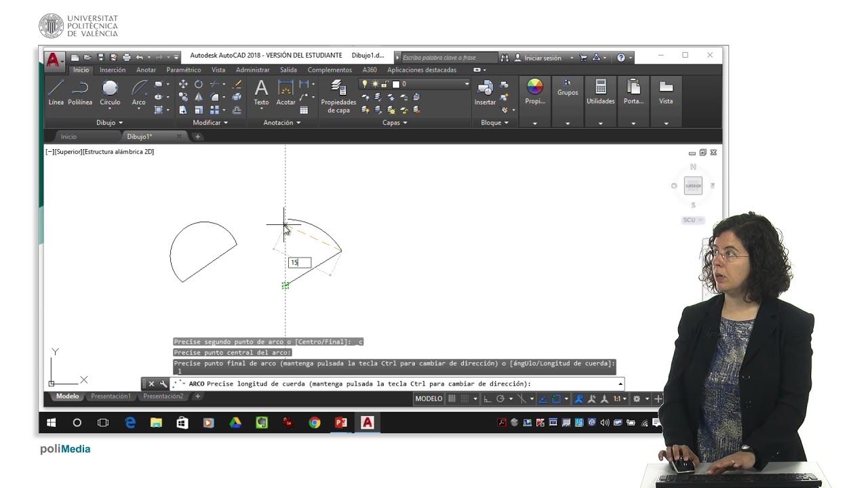The width and height of the screenshot is (868, 488).
Task: Switch to the Presentación1 layout tab
Action: pyautogui.click(x=111, y=396)
